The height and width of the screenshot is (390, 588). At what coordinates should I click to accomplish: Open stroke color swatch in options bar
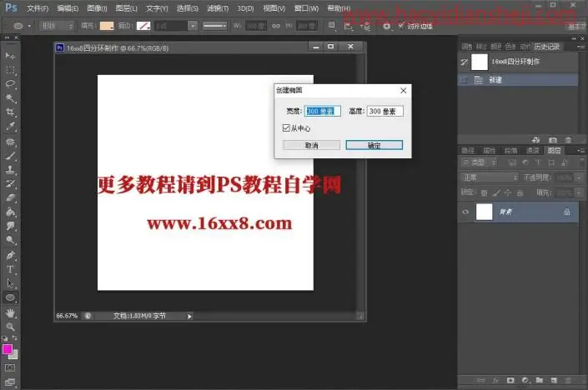143,26
